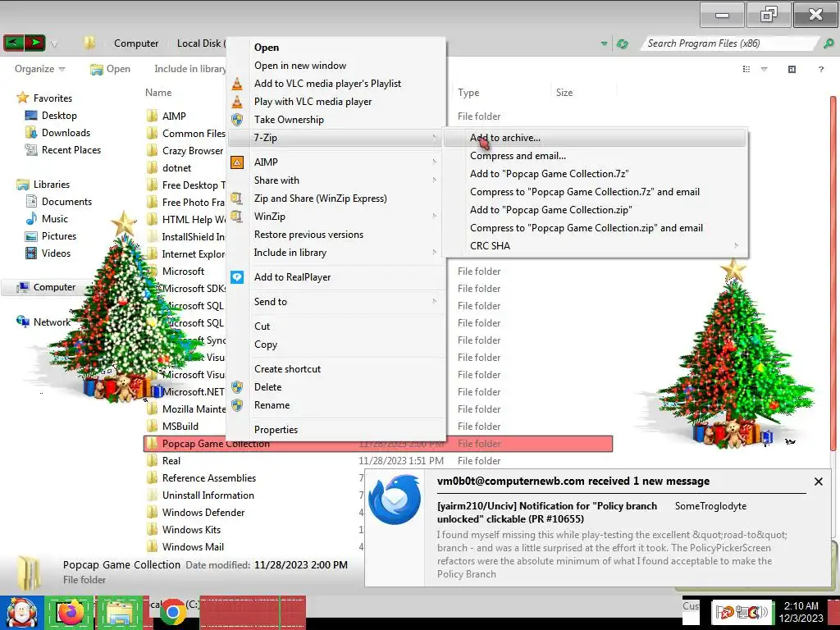
Task: Open the address bar history dropdown
Action: coord(605,44)
